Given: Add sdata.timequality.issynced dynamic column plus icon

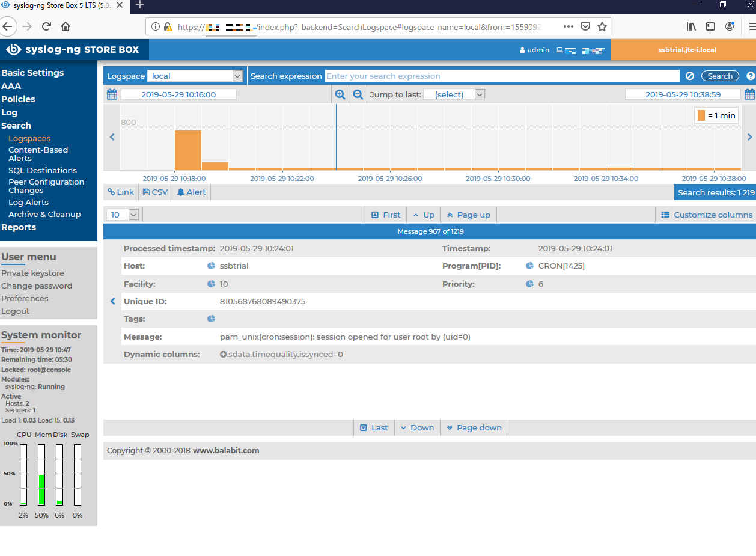Looking at the screenshot, I should point(224,355).
